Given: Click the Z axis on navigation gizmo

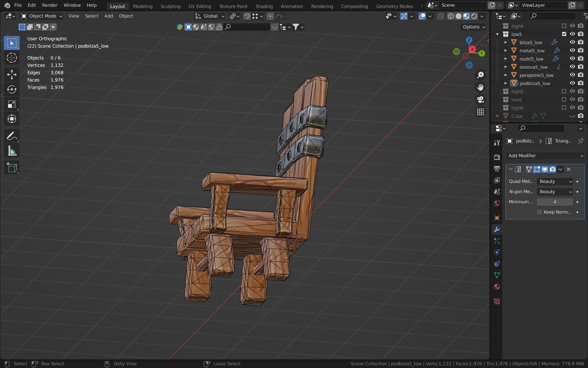Looking at the screenshot, I should 469,40.
